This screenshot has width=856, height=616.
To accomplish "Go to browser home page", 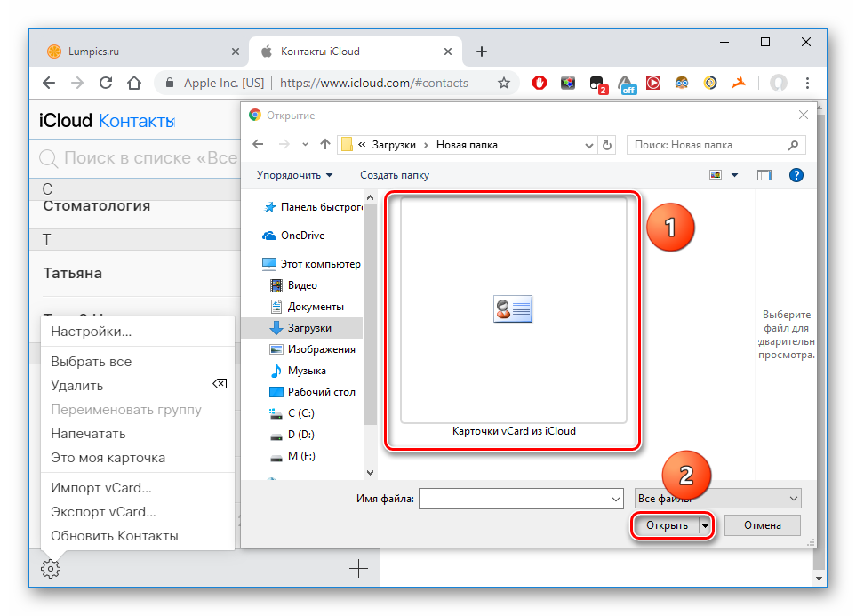I will (133, 83).
